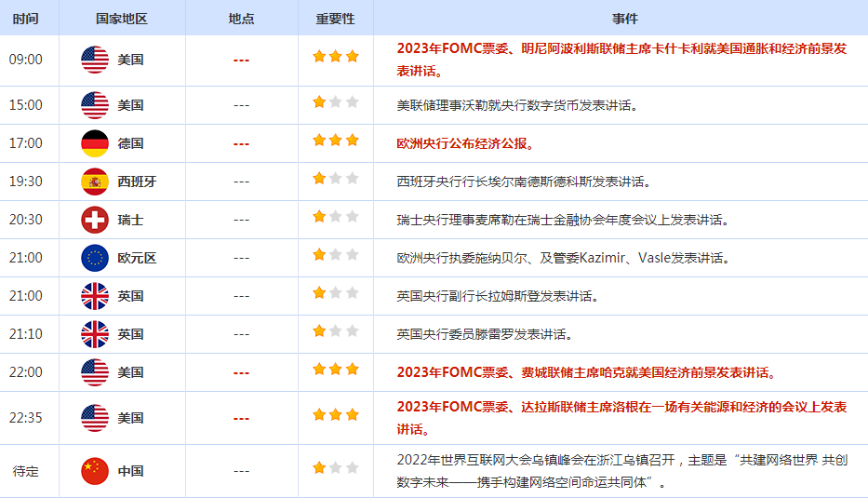The image size is (868, 498).
Task: Click the 西班牙 country label
Action: (x=138, y=182)
